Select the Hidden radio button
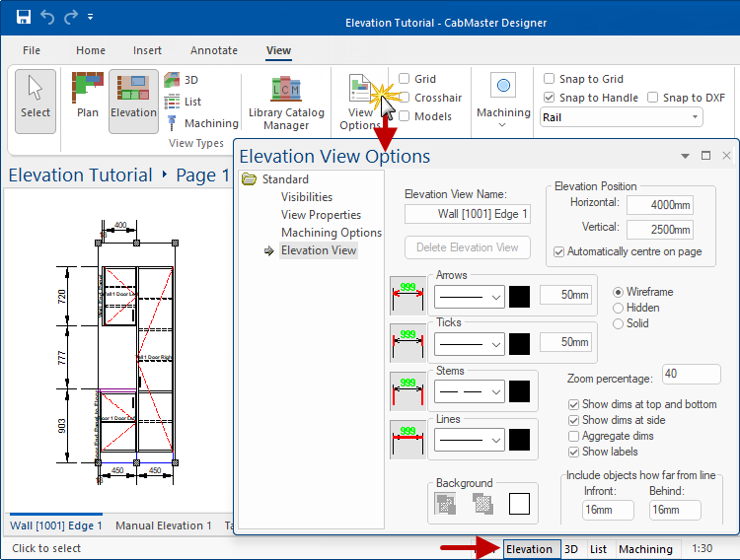Image resolution: width=740 pixels, height=560 pixels. 618,308
